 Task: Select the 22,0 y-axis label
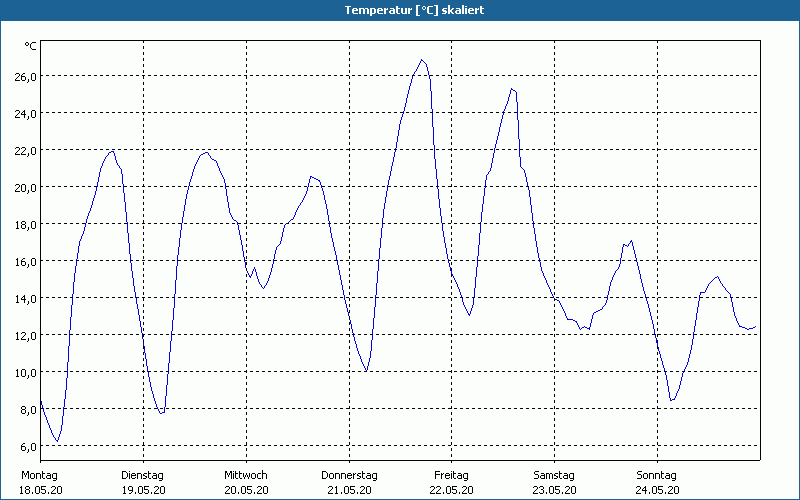[x=25, y=151]
